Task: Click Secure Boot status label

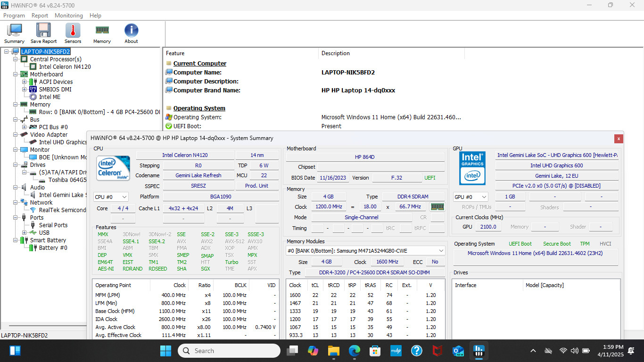Action: pyautogui.click(x=557, y=244)
